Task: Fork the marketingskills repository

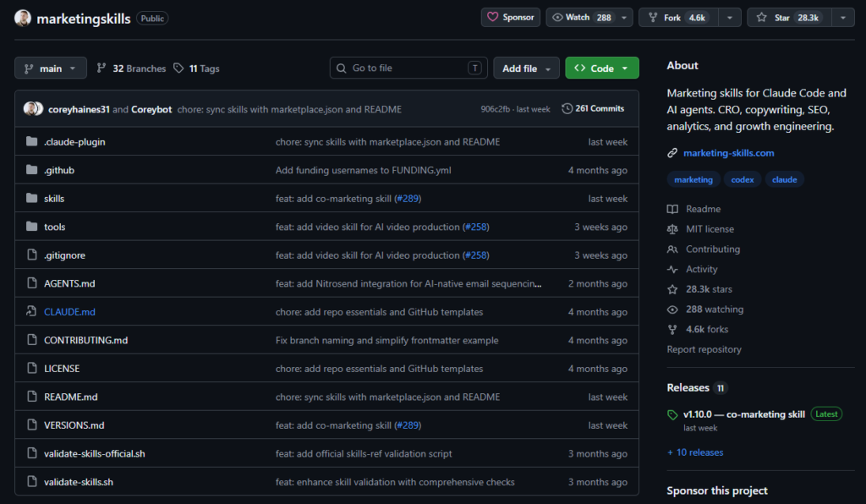Action: pyautogui.click(x=679, y=18)
